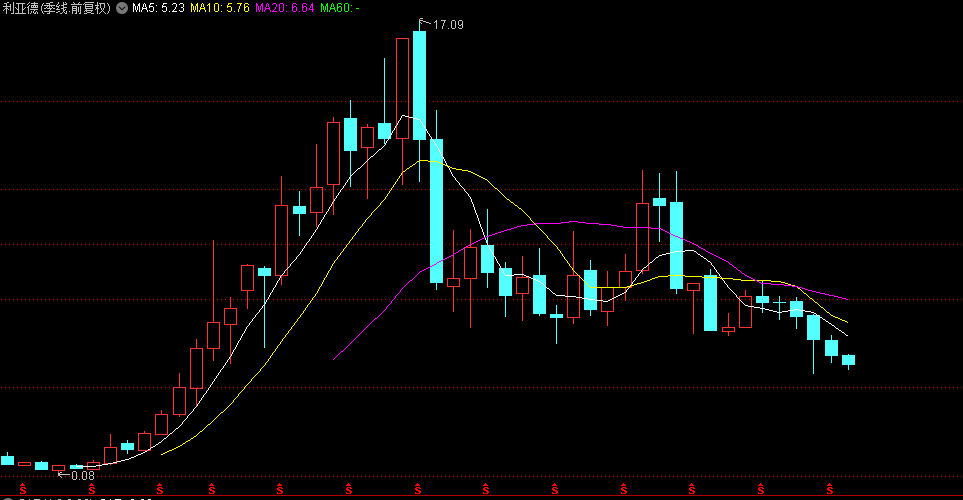Click the 0.08 low price label
The image size is (963, 500).
point(83,475)
